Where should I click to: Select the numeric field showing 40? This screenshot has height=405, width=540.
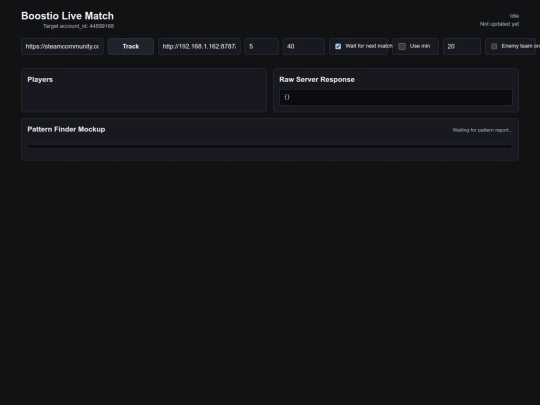pos(303,46)
